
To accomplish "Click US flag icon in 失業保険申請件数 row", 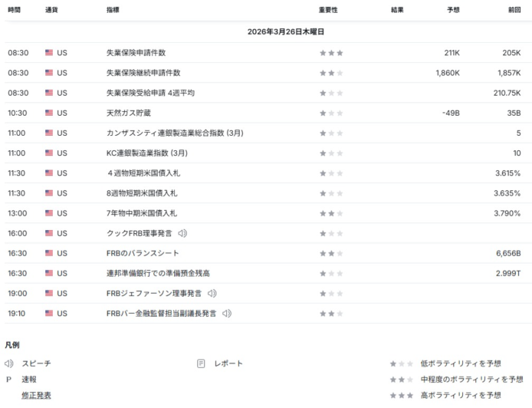I will click(49, 53).
